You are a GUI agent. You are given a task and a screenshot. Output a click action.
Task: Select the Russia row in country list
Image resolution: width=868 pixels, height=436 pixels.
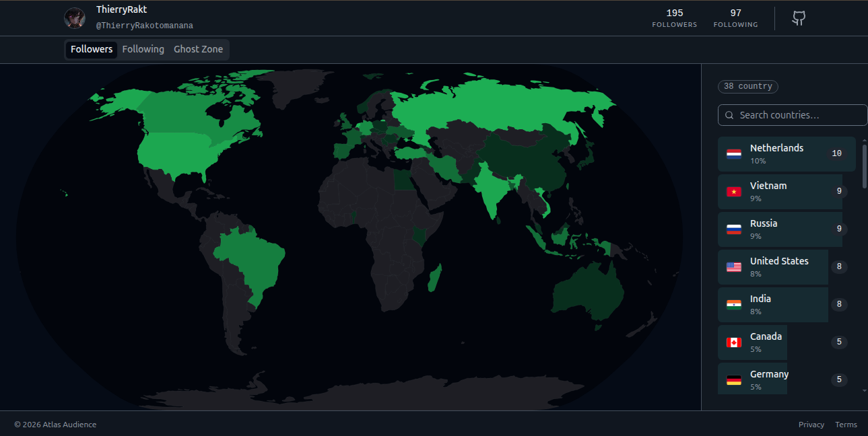[x=787, y=229]
